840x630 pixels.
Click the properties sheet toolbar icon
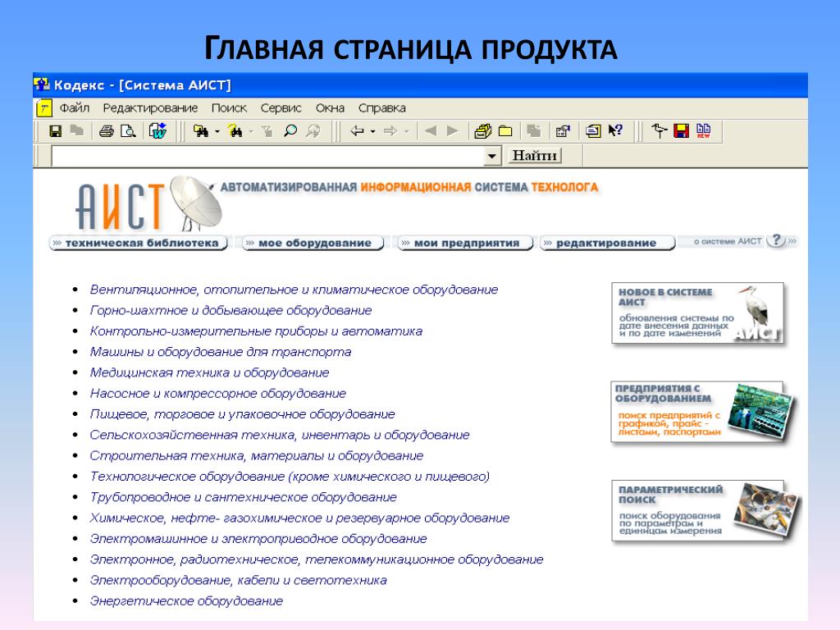pyautogui.click(x=563, y=130)
